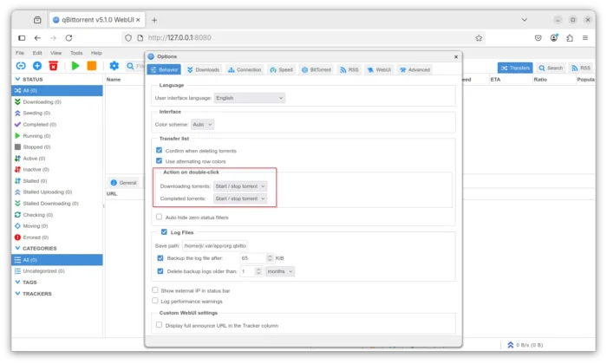Click the Add torrent link icon

21,66
